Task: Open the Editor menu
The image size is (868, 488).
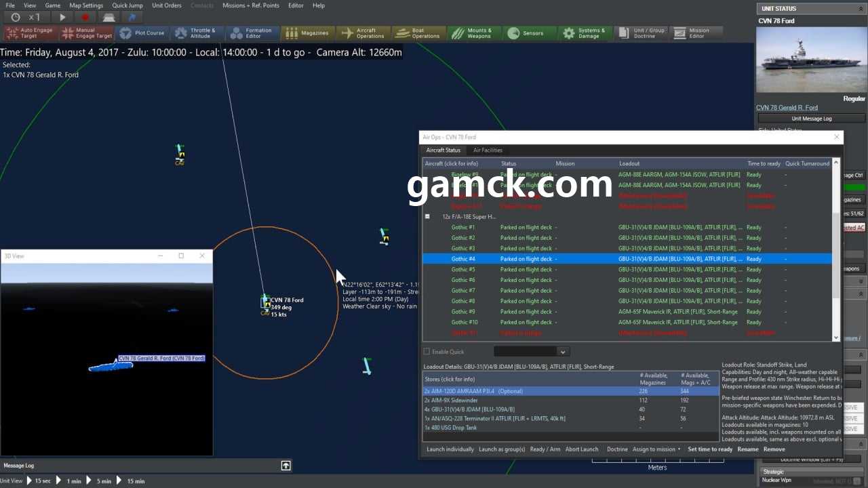Action: coord(296,5)
